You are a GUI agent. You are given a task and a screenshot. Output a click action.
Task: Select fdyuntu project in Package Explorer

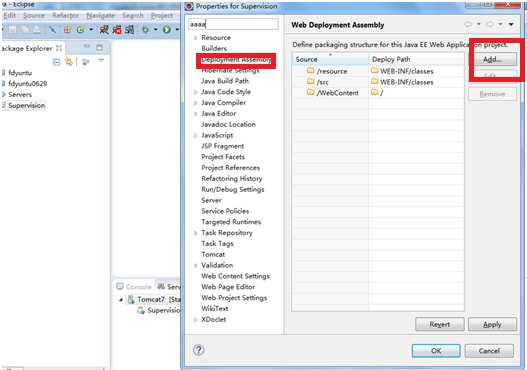coord(20,73)
